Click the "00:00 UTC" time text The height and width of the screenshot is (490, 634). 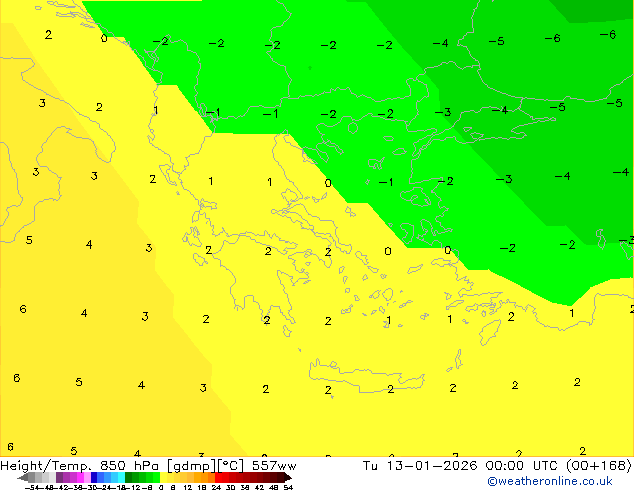pos(522,466)
